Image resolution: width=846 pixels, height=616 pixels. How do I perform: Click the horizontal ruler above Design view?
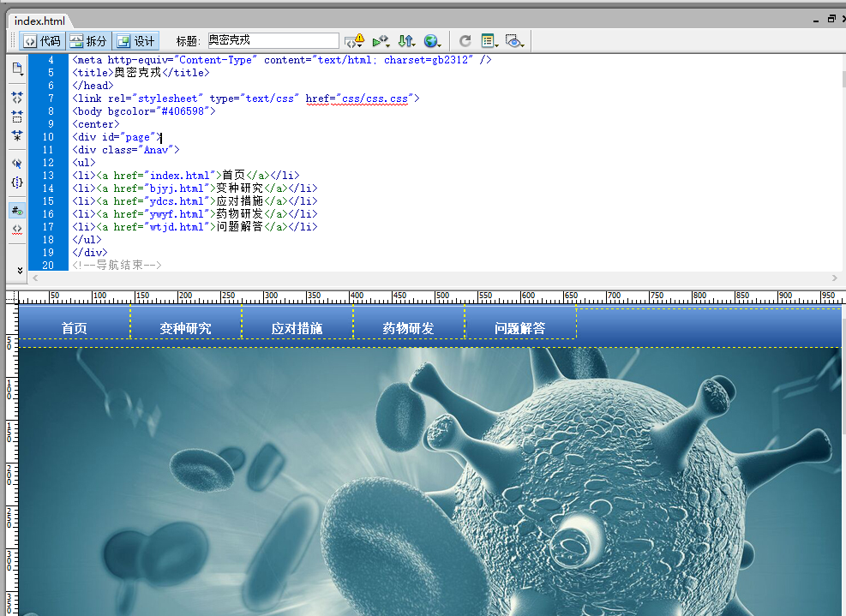[429, 297]
